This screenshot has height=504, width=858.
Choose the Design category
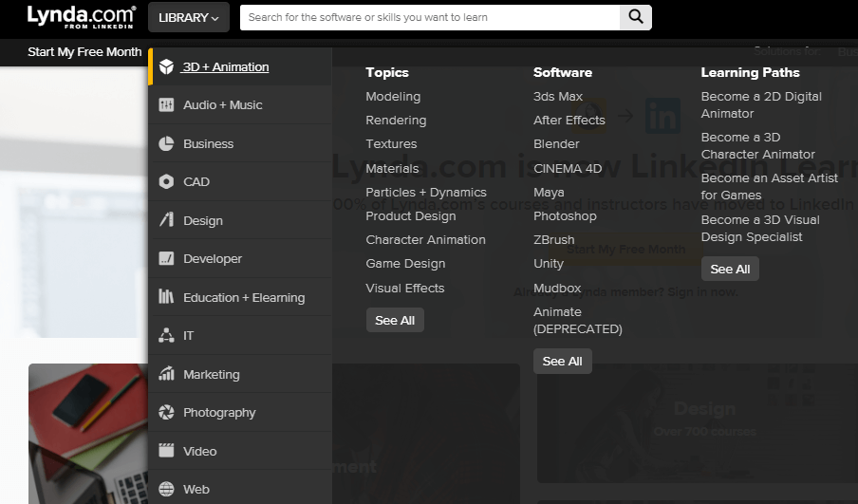[x=240, y=220]
